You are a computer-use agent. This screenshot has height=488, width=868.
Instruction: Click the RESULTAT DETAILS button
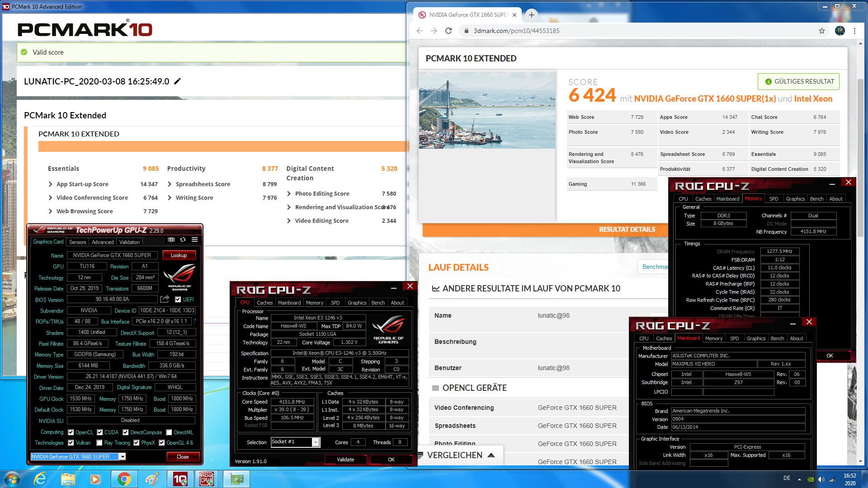pos(627,230)
